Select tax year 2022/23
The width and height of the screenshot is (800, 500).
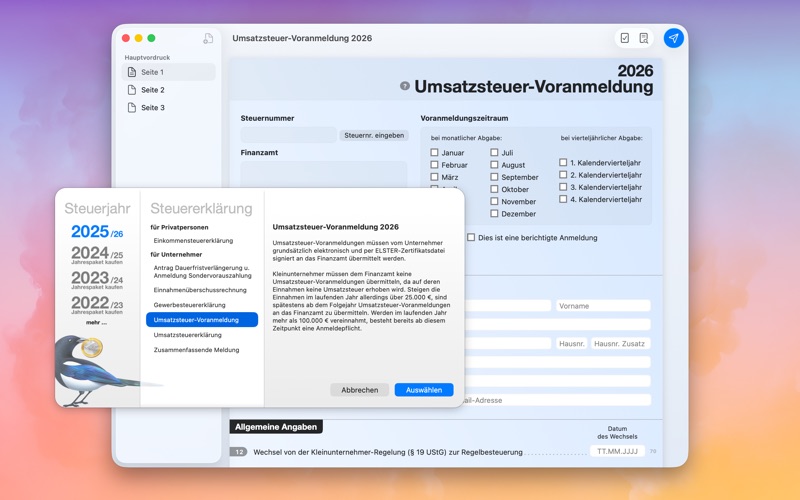click(97, 304)
